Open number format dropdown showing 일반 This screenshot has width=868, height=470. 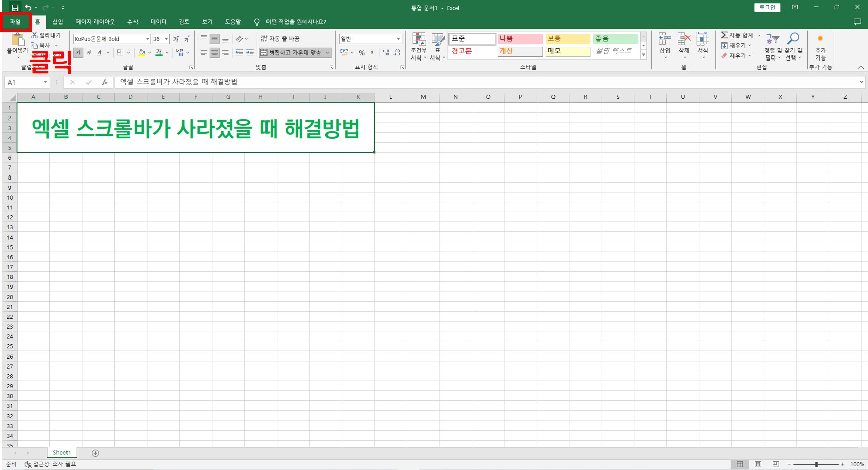pyautogui.click(x=398, y=39)
